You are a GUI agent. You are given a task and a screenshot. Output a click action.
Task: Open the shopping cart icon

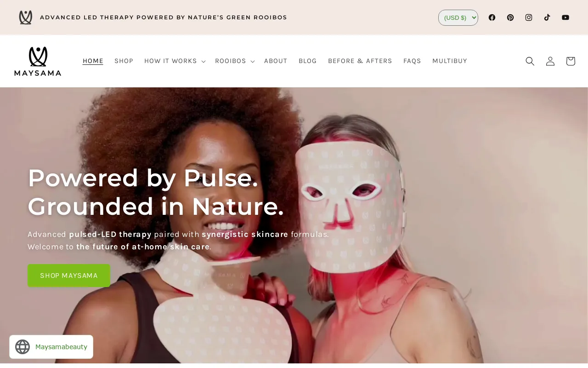point(571,61)
